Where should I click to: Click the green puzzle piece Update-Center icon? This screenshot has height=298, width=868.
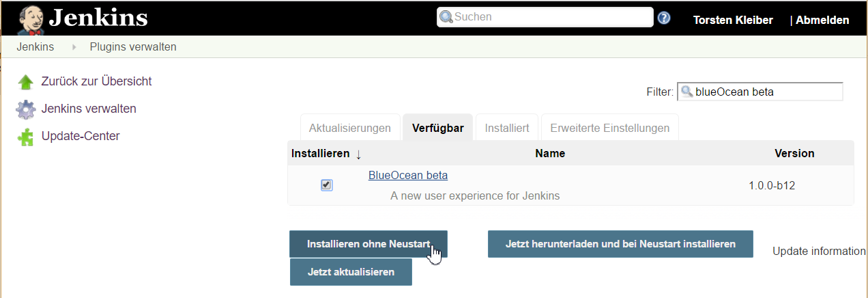(25, 137)
